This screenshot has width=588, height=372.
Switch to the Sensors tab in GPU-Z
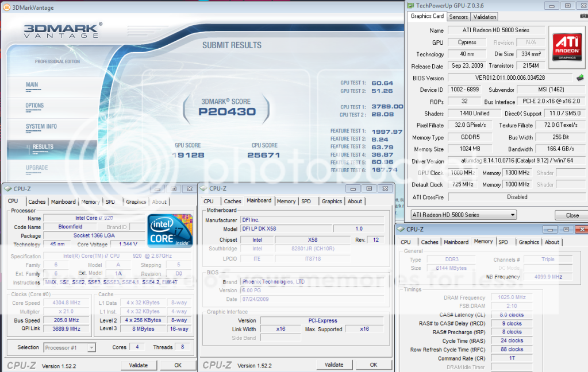point(458,17)
